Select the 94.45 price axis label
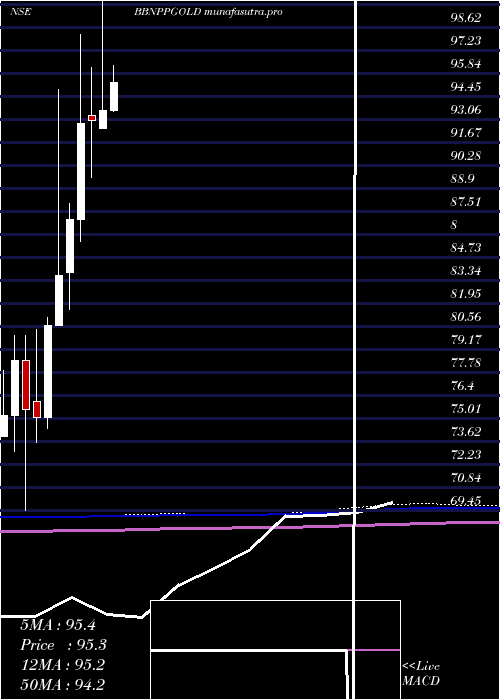Screen dimensions: 500x700 (466, 87)
